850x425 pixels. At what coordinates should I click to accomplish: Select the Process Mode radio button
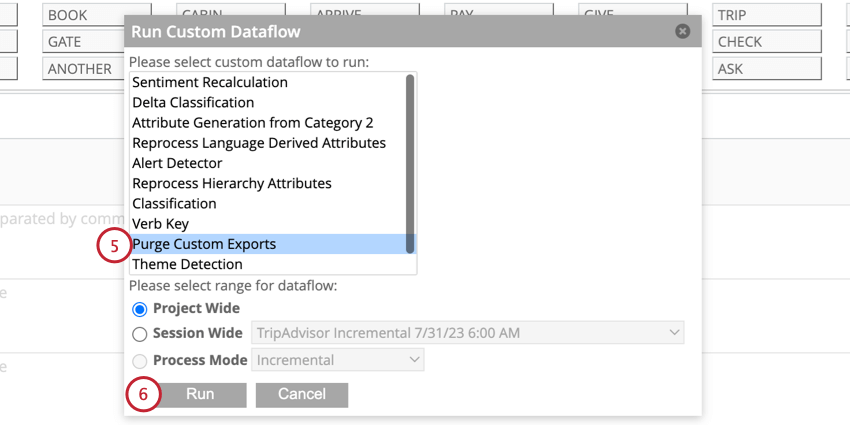pos(140,360)
